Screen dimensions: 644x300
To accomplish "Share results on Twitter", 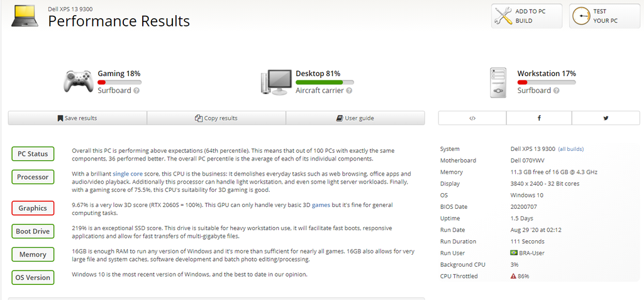I will (x=606, y=118).
